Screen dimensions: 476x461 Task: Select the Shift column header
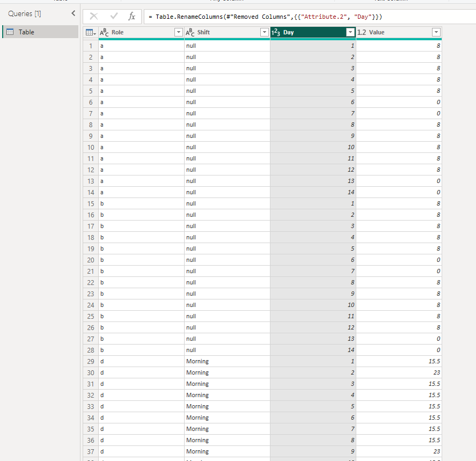[x=227, y=32]
